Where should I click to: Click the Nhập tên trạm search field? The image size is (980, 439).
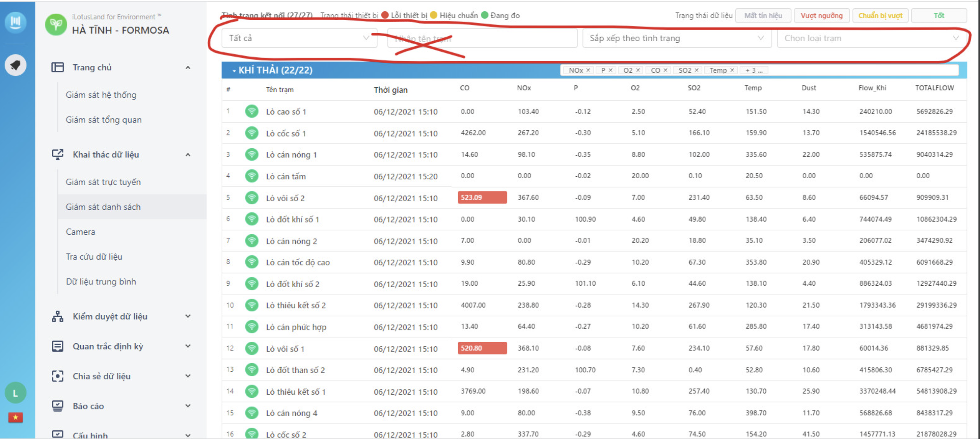coord(482,39)
